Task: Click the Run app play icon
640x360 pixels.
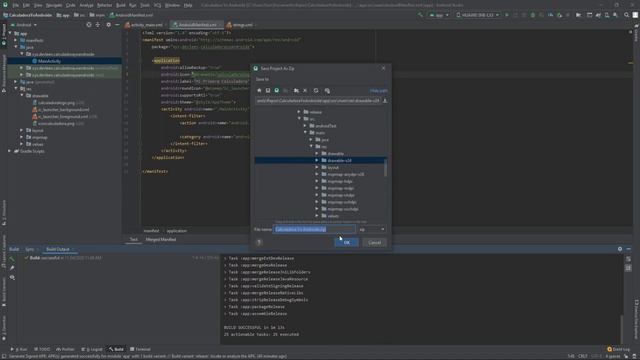Action: [x=507, y=15]
